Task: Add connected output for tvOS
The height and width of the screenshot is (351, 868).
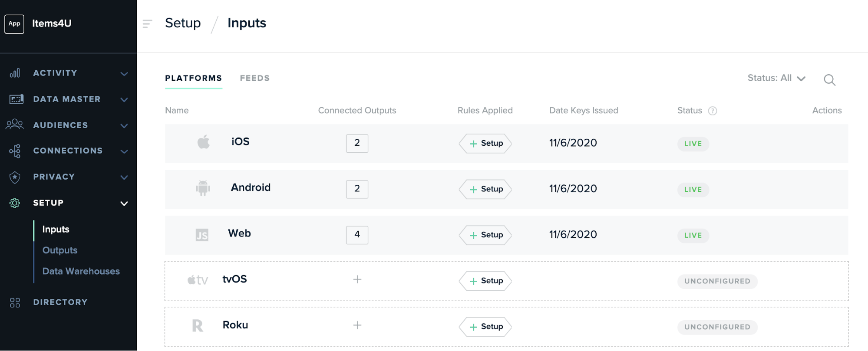Action: (x=357, y=279)
